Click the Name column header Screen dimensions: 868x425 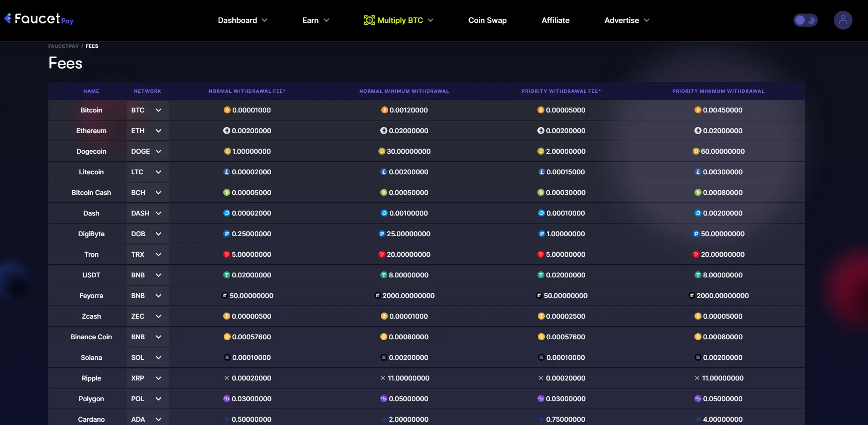point(91,91)
